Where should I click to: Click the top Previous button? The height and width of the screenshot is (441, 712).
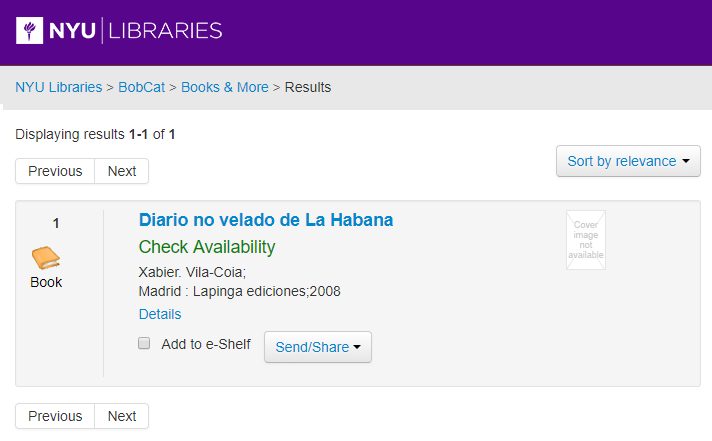[x=55, y=171]
